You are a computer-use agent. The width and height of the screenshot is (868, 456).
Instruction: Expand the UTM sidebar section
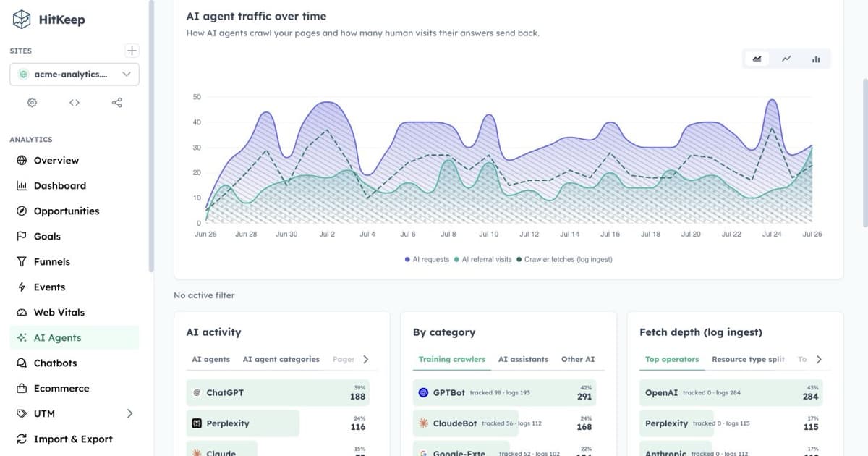[130, 413]
